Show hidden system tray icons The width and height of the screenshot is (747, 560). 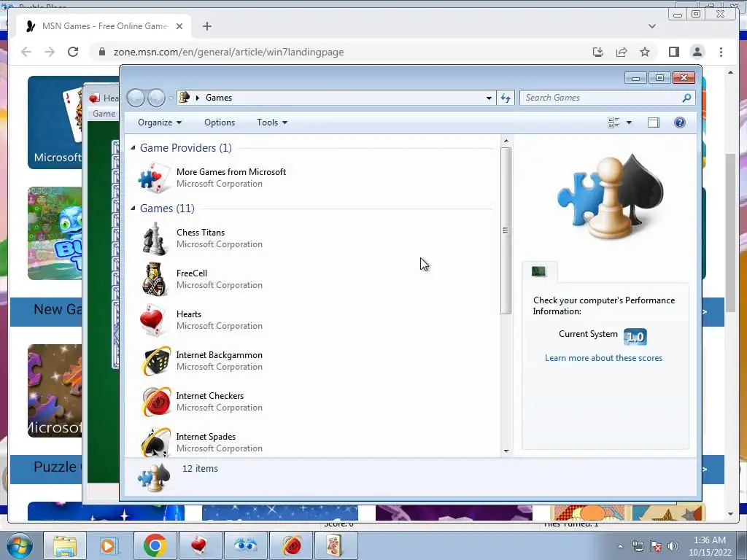click(x=620, y=546)
